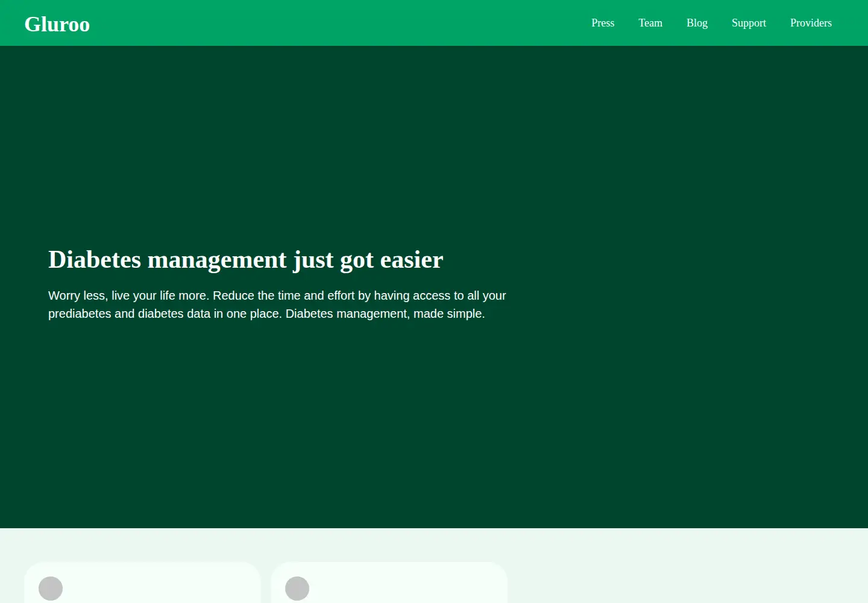This screenshot has width=868, height=603.
Task: Click the paragraph starting "Worry less, live your life more"
Action: pyautogui.click(x=277, y=305)
